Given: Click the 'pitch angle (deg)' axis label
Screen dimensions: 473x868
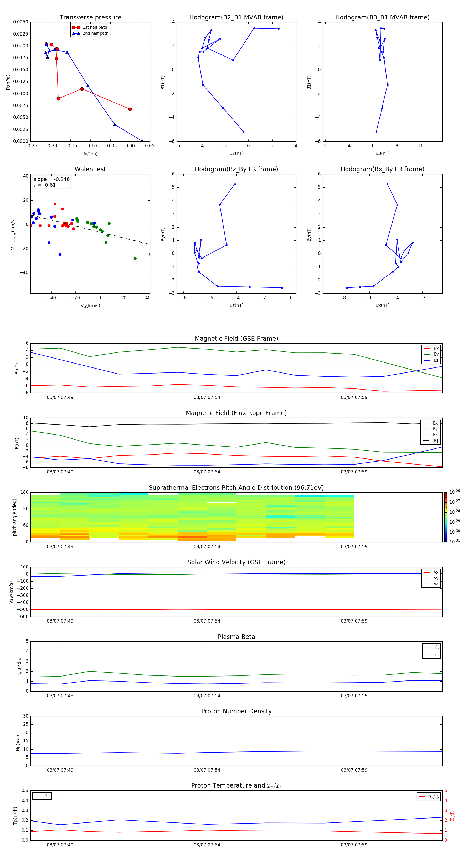Looking at the screenshot, I should coord(14,517).
